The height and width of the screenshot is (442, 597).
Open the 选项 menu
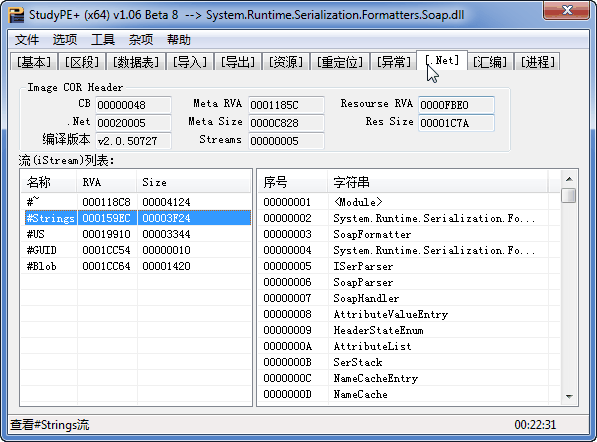65,40
